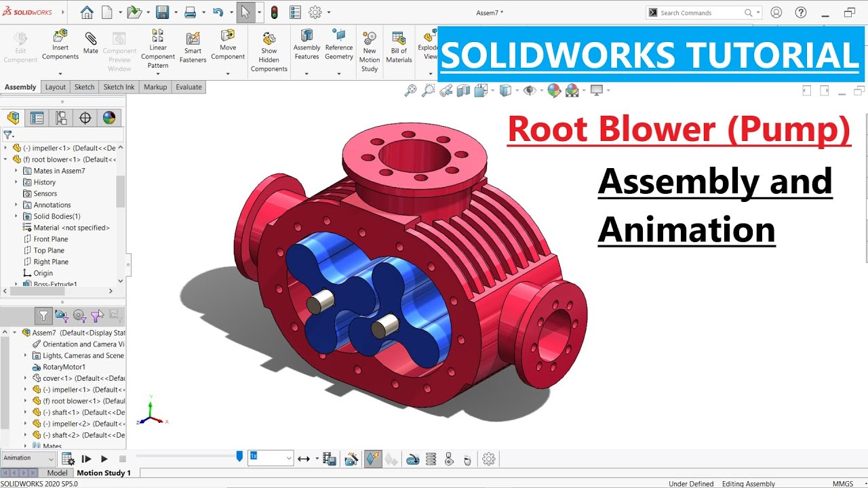The image size is (868, 488).
Task: Add a Motor in motion toolbar
Action: point(412,459)
